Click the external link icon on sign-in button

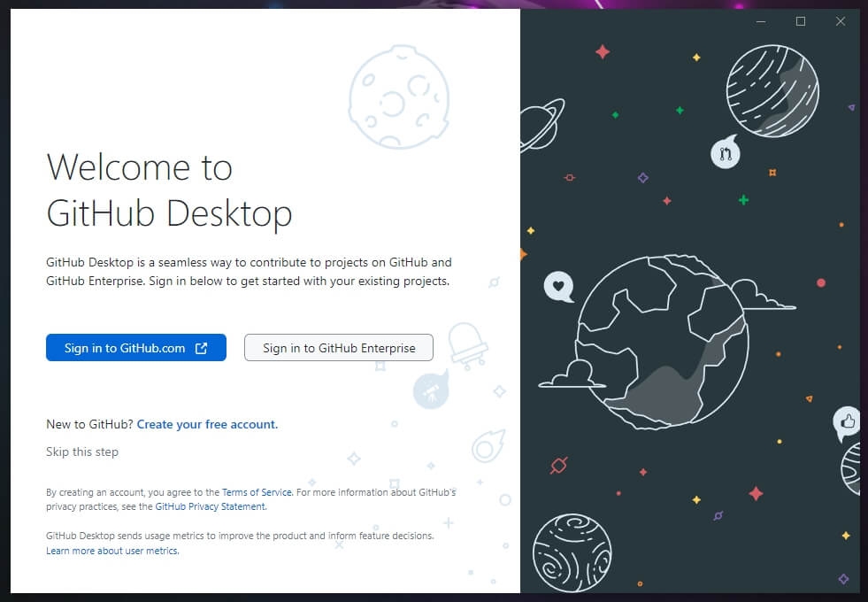pyautogui.click(x=202, y=348)
